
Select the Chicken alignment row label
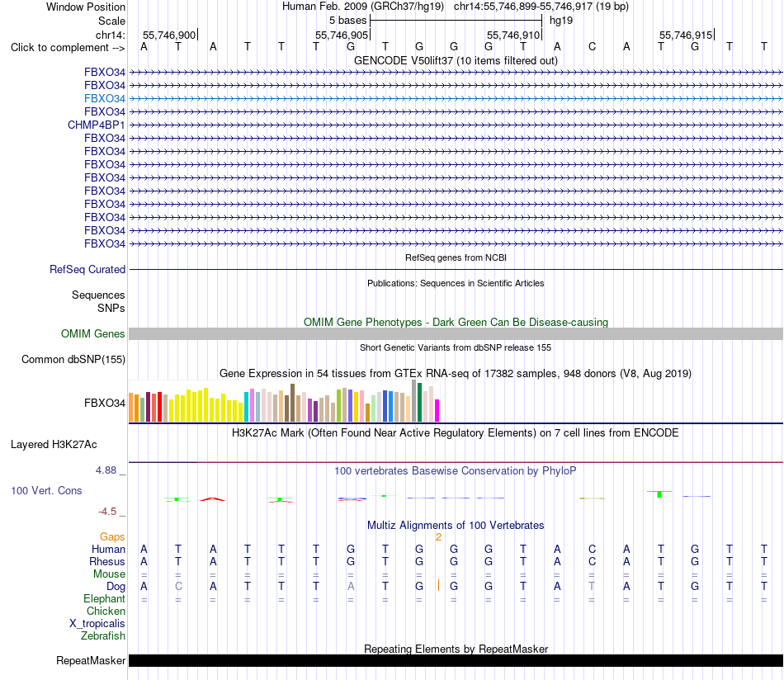click(x=106, y=611)
